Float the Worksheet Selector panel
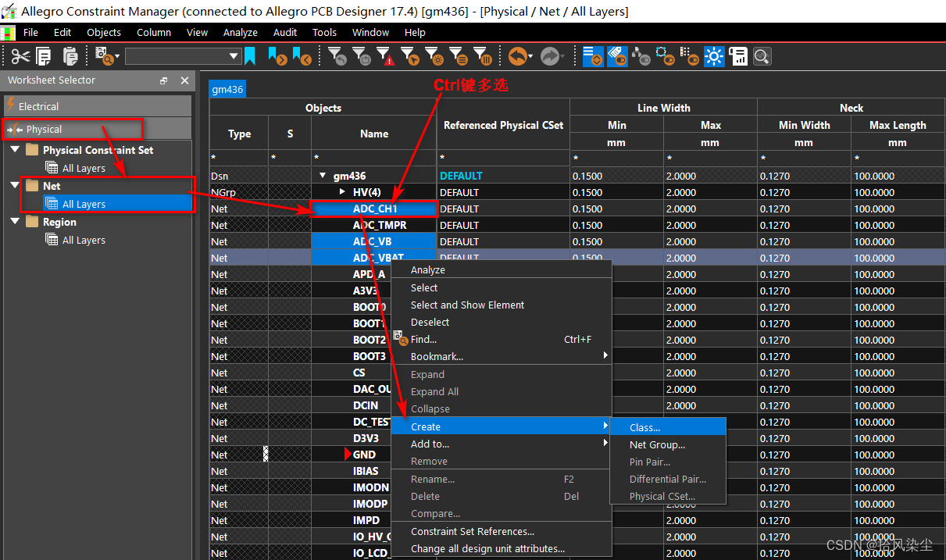Image resolution: width=946 pixels, height=560 pixels. tap(164, 80)
